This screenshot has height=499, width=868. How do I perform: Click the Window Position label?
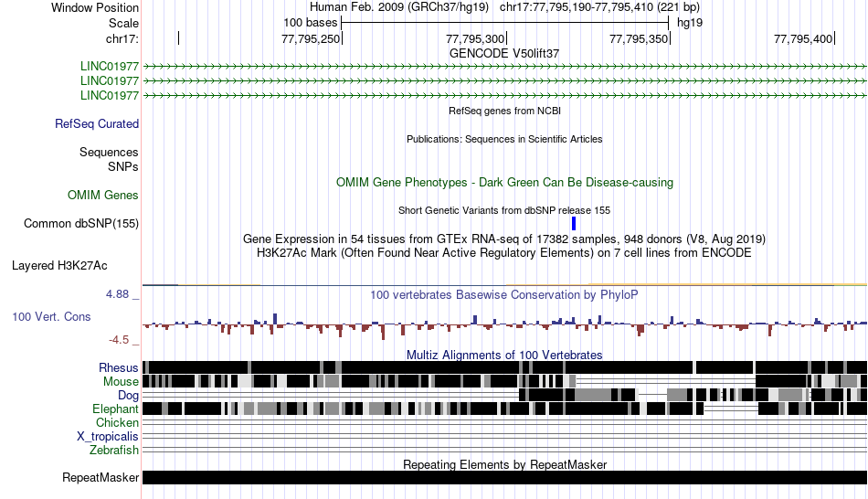point(95,7)
